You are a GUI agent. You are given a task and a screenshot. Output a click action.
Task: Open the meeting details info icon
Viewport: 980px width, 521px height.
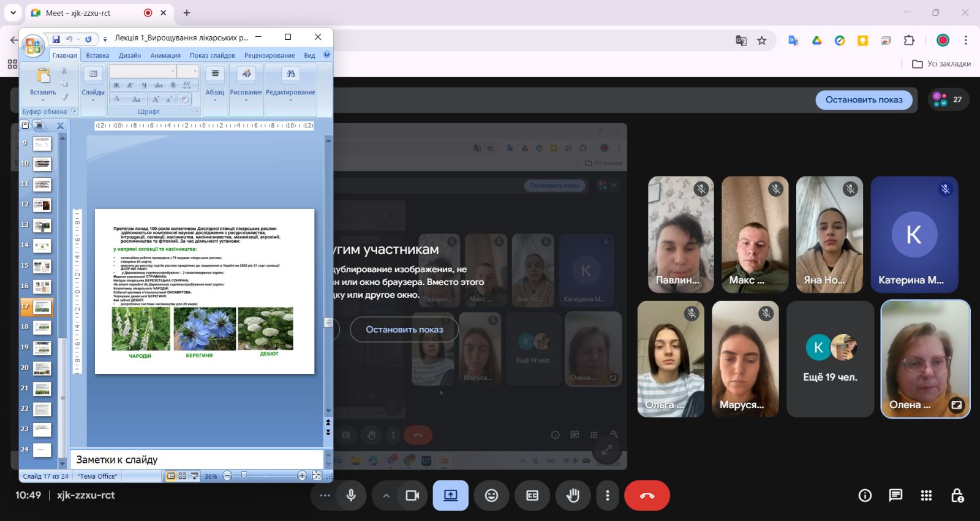pyautogui.click(x=865, y=495)
